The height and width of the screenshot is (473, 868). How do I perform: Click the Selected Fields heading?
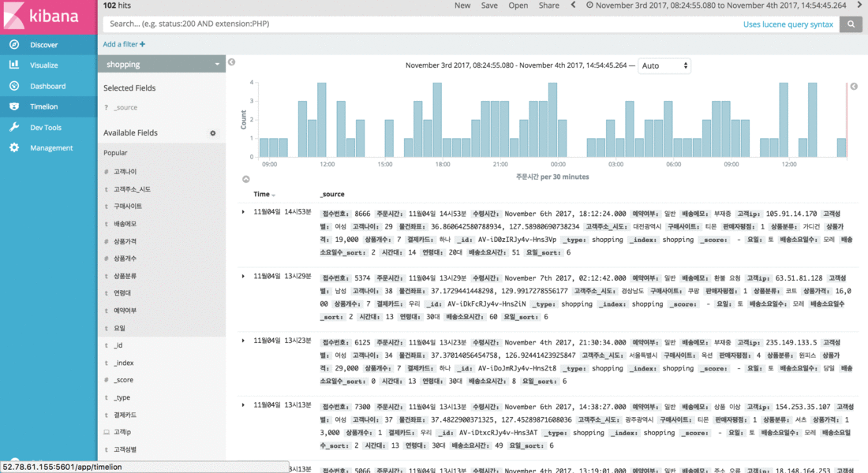click(x=129, y=88)
